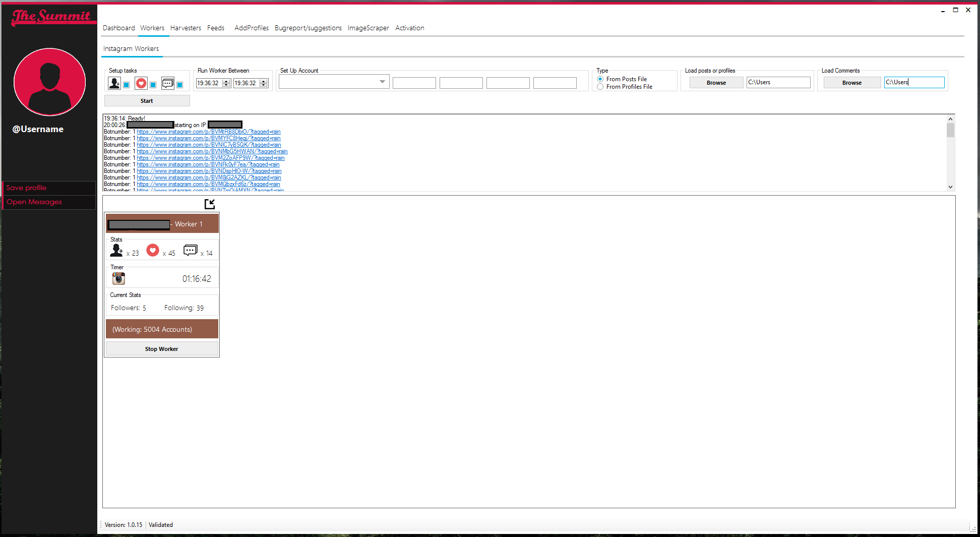
Task: Toggle the checkbox beside the Setup heart icon
Action: click(153, 85)
